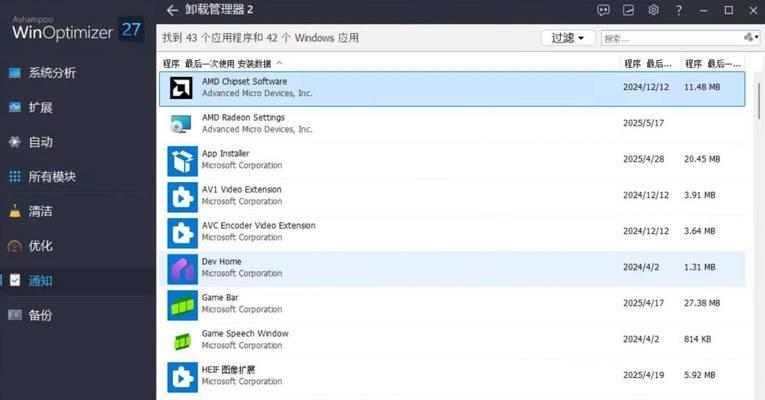Click the 系统分析 sidebar icon
The image size is (765, 400).
point(15,73)
